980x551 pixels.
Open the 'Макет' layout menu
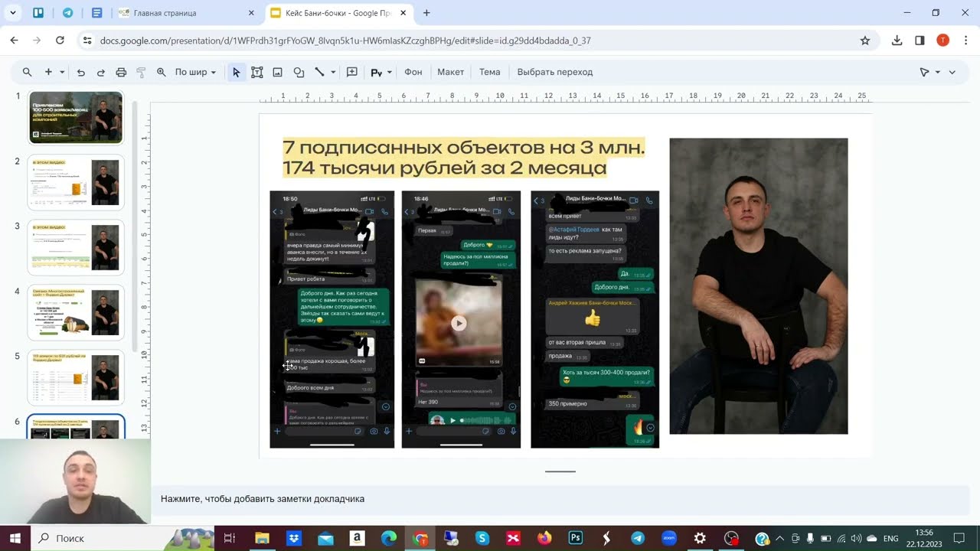tap(450, 72)
